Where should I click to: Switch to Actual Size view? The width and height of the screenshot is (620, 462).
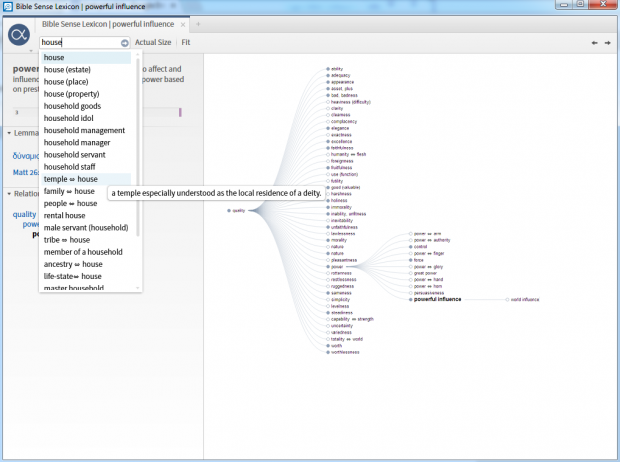153,43
